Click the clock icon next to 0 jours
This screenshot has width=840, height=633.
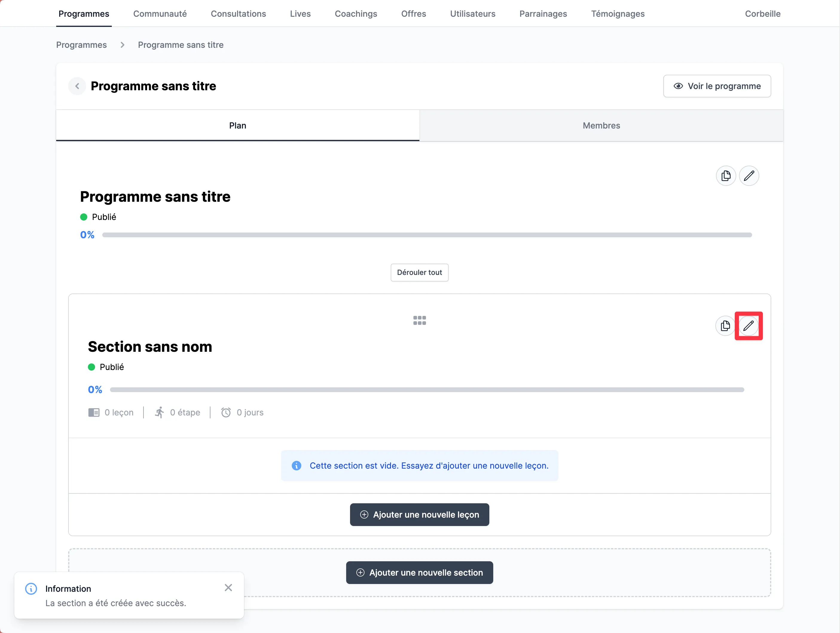tap(226, 413)
